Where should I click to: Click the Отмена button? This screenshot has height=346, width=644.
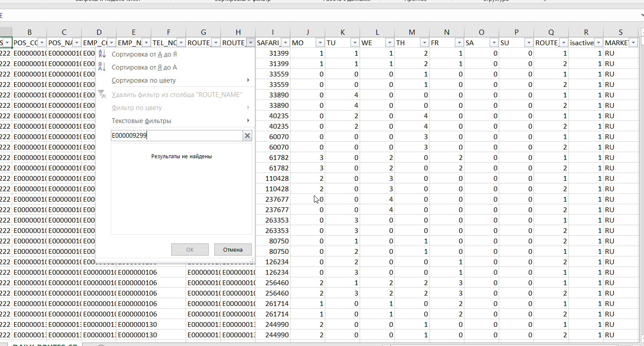click(x=233, y=250)
